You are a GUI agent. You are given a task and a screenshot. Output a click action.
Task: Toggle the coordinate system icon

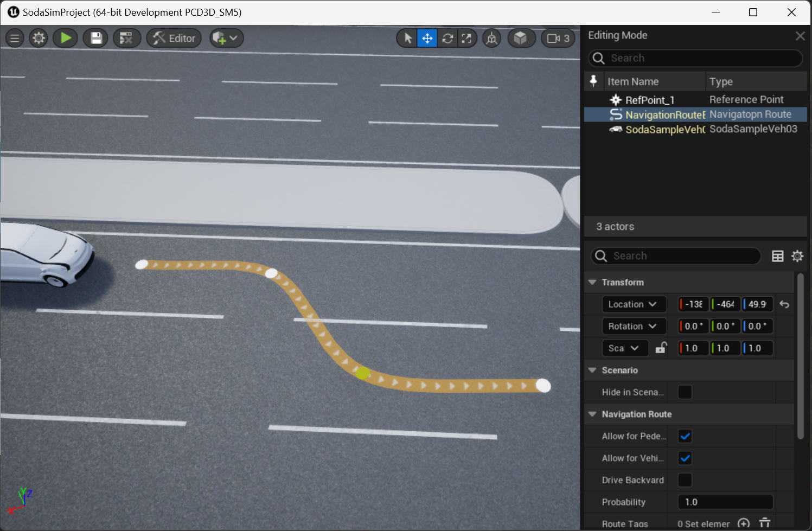coord(492,39)
